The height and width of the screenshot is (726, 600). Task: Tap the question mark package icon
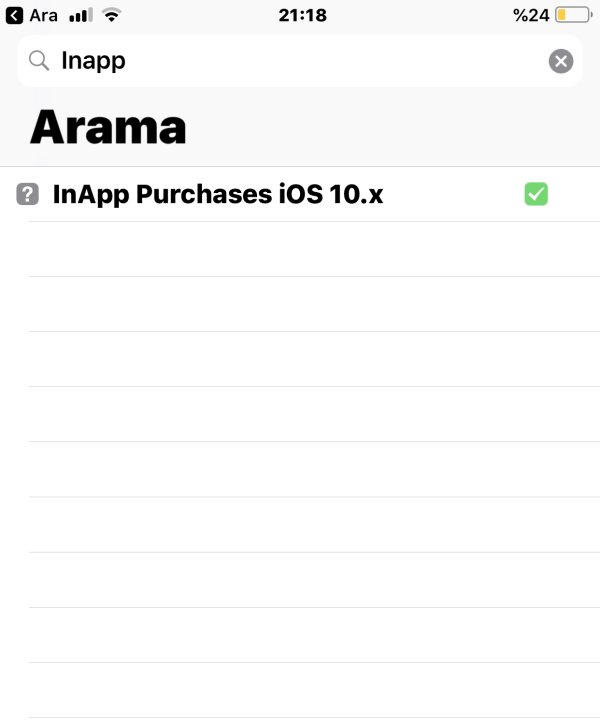[x=28, y=194]
